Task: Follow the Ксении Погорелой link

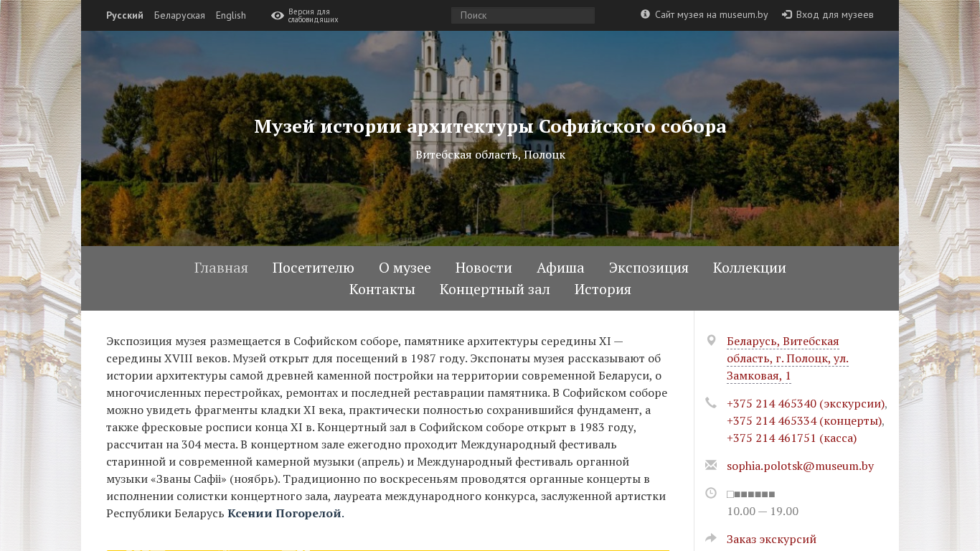Action: [x=284, y=513]
